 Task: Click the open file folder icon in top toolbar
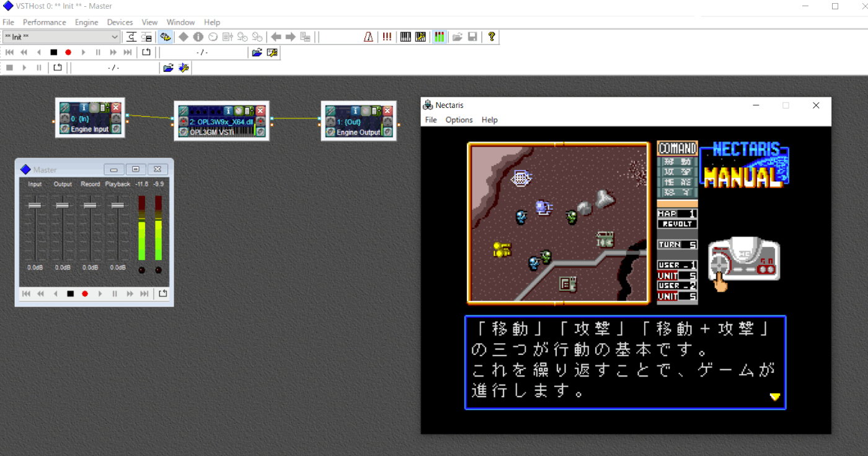click(x=458, y=37)
